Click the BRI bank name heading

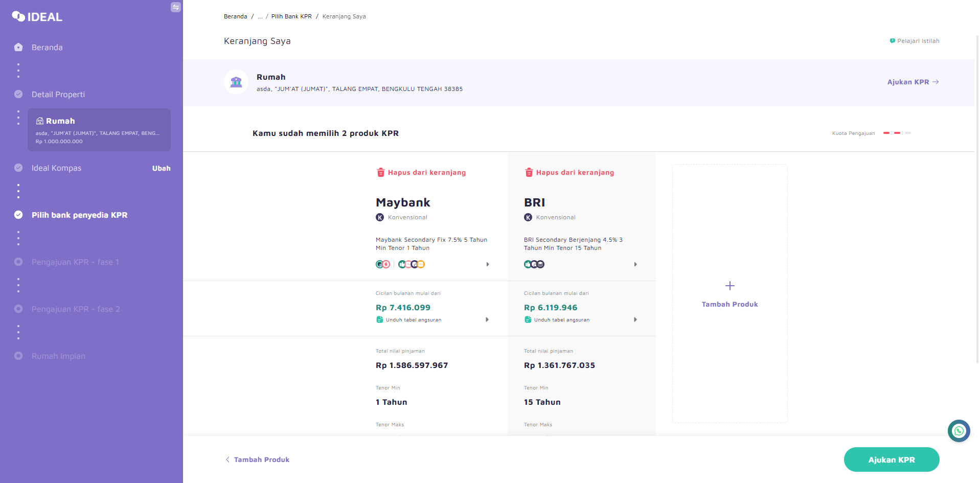[x=534, y=202]
